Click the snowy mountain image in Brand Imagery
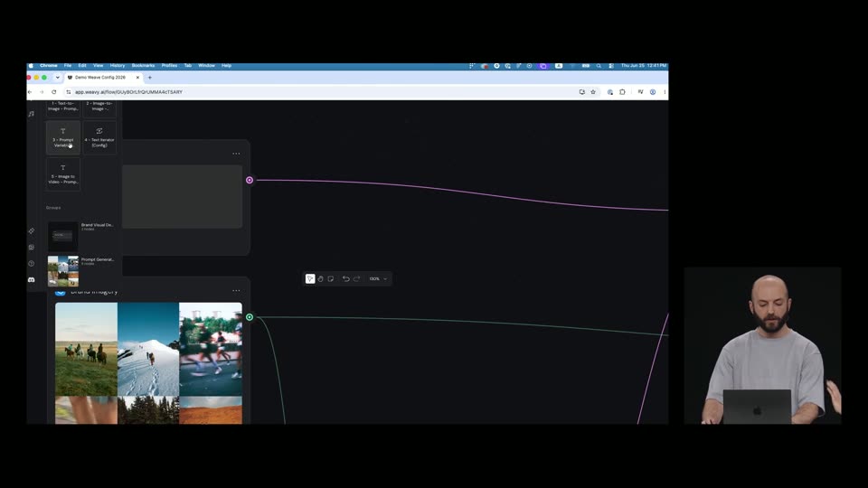The image size is (868, 488). tap(148, 349)
